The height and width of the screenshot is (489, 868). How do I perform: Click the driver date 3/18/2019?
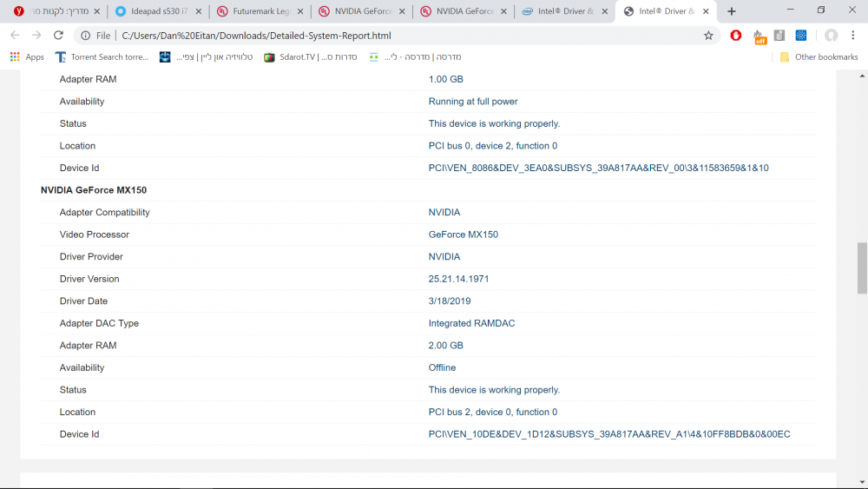tap(450, 301)
